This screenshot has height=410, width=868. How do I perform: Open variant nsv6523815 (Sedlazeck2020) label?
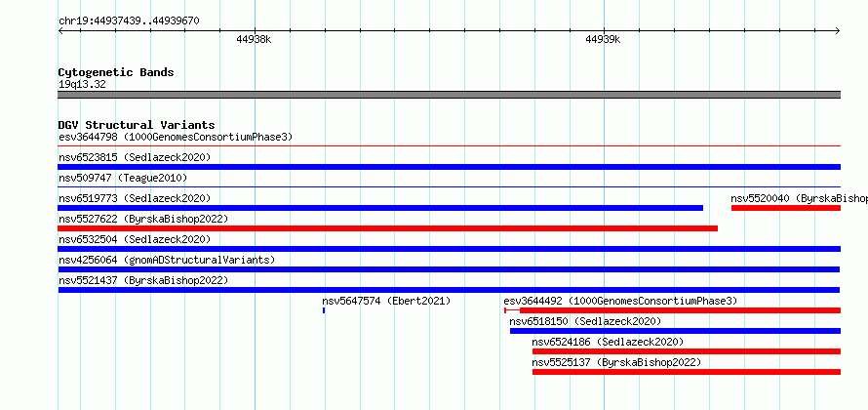coord(135,157)
